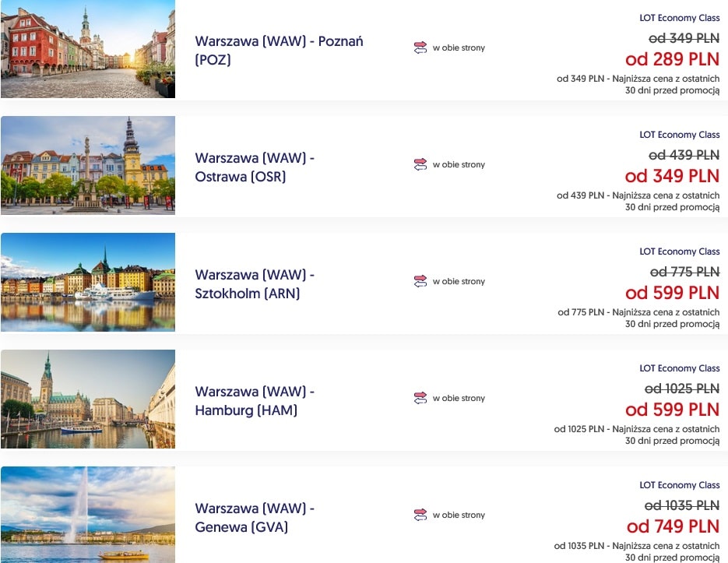Image resolution: width=728 pixels, height=563 pixels.
Task: Click round-trip arrows icon for Genewa flight
Action: (x=420, y=515)
